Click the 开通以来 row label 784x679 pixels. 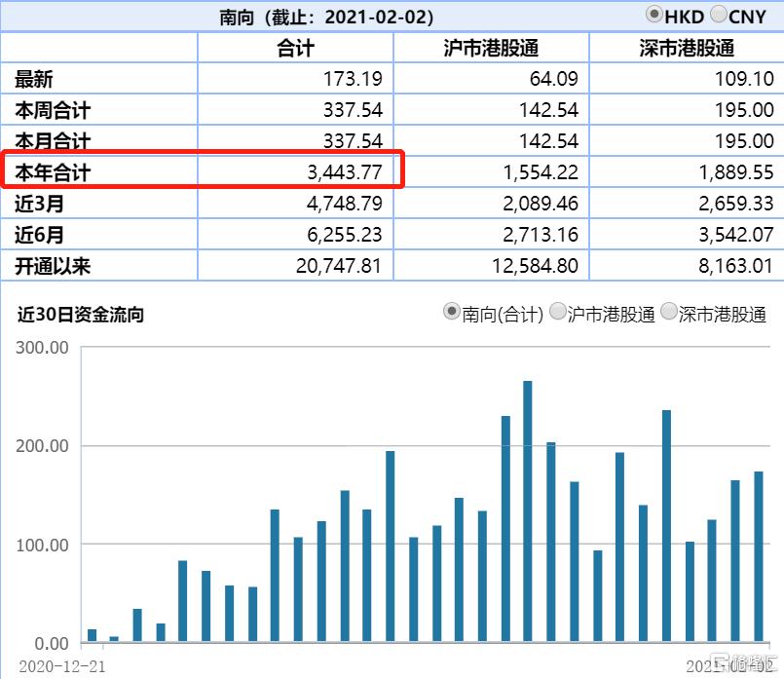(x=53, y=266)
